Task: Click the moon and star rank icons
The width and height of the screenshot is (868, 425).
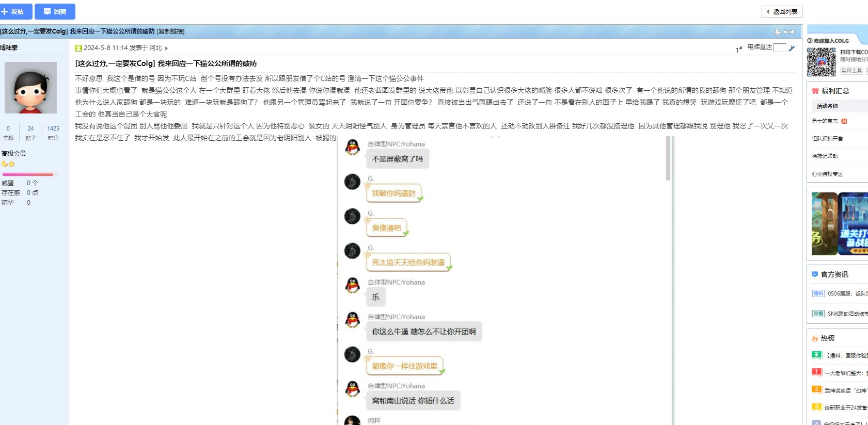Action: click(8, 164)
